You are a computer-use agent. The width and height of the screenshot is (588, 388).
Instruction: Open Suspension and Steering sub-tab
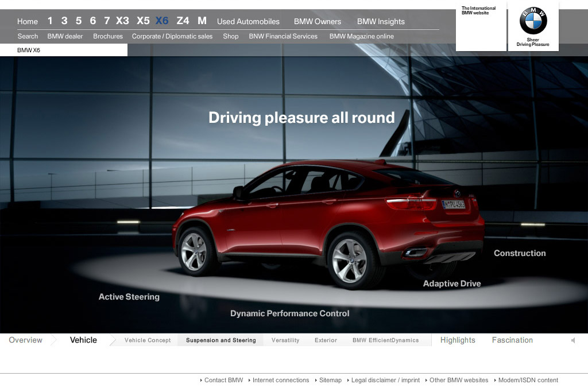click(221, 340)
